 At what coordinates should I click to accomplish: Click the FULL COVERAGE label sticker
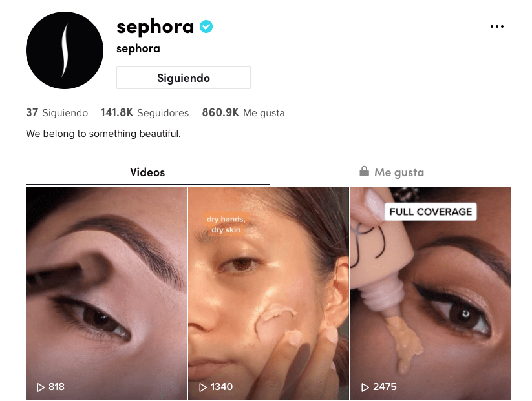tap(431, 212)
